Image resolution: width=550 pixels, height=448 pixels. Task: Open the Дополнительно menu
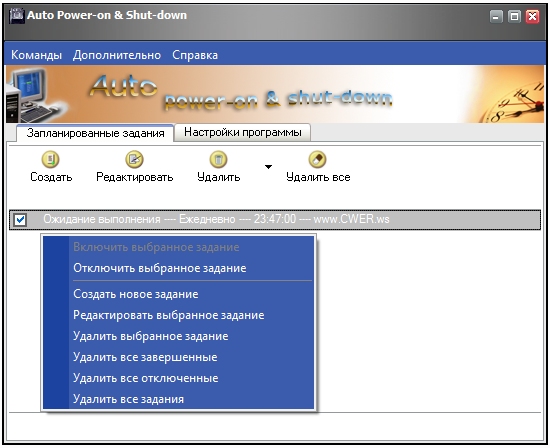(117, 55)
